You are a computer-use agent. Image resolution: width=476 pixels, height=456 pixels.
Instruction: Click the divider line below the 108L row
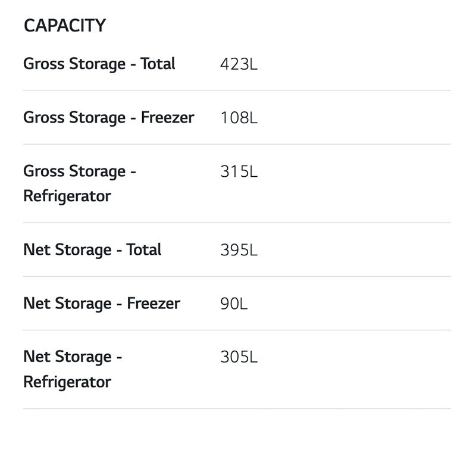tap(237, 144)
